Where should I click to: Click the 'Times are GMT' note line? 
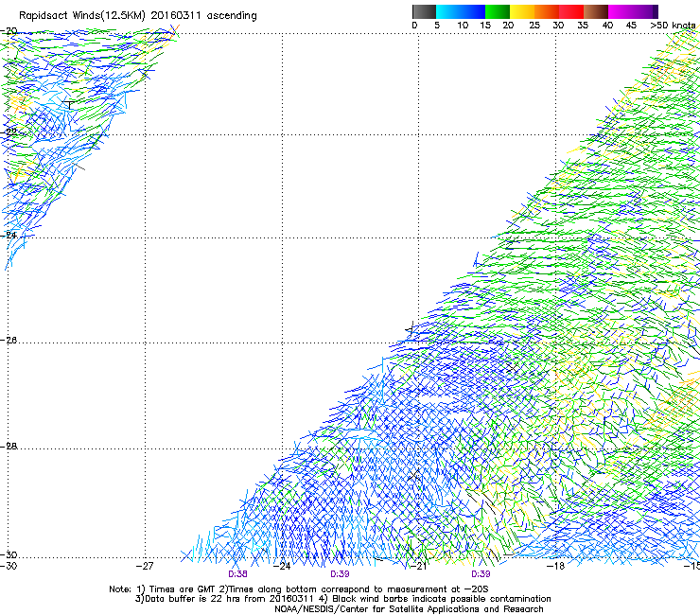(x=299, y=589)
